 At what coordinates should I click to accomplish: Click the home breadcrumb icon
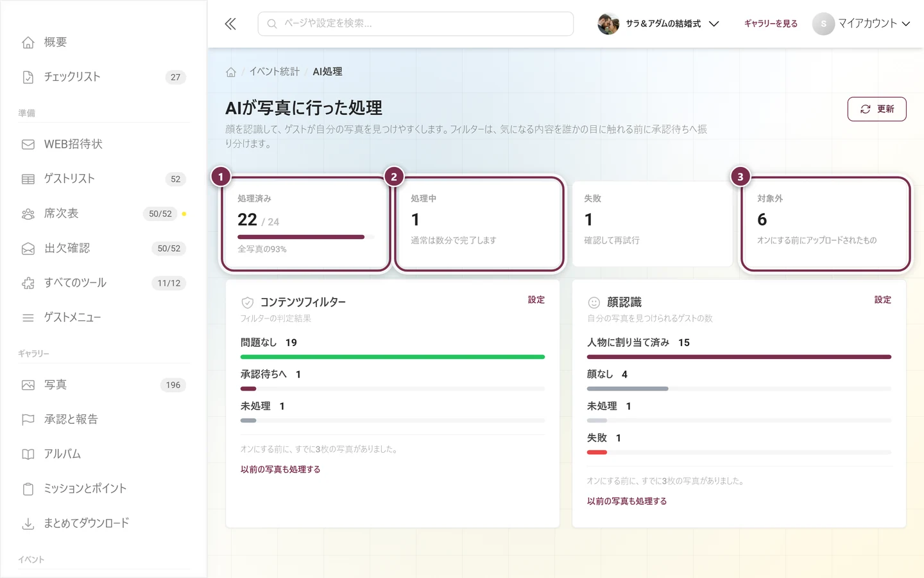[x=231, y=72]
